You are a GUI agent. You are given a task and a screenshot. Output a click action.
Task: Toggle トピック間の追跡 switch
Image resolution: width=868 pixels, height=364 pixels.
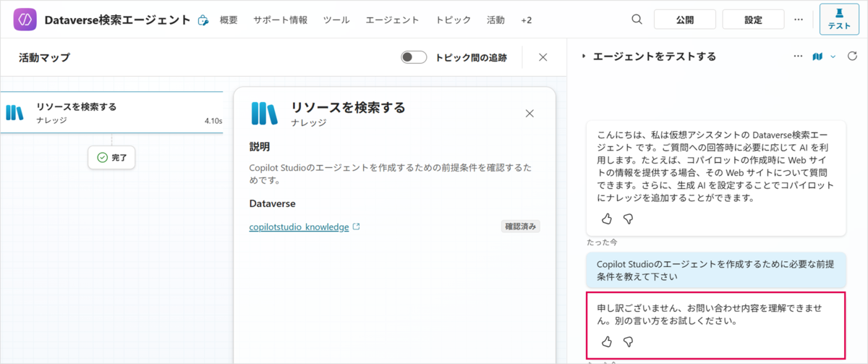point(414,57)
